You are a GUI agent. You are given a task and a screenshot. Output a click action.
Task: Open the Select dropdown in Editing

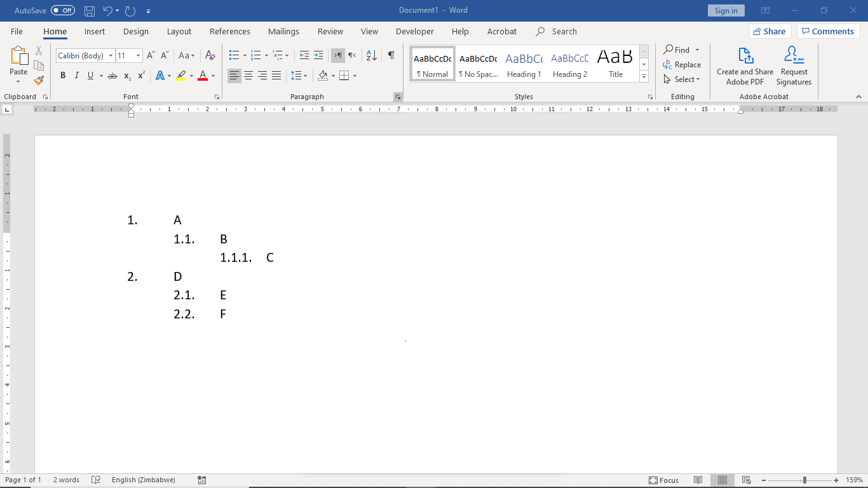[682, 79]
